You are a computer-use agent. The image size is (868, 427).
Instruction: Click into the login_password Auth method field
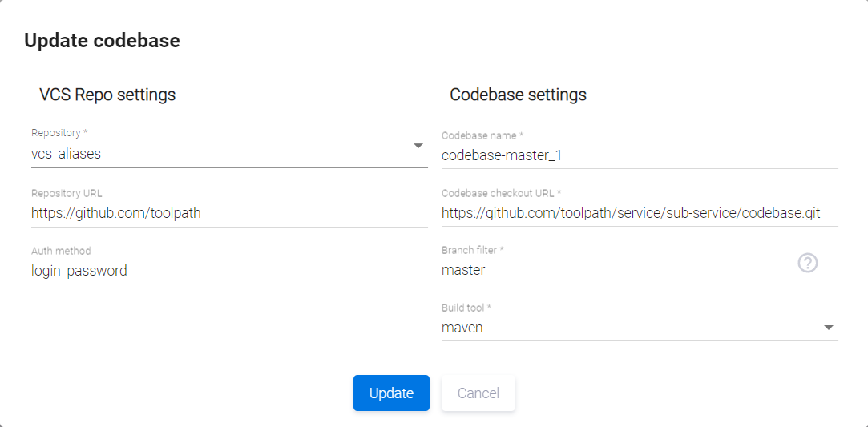point(220,271)
